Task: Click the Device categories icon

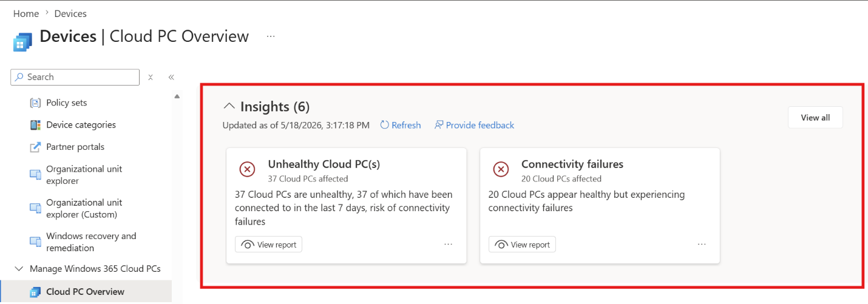Action: coord(35,124)
